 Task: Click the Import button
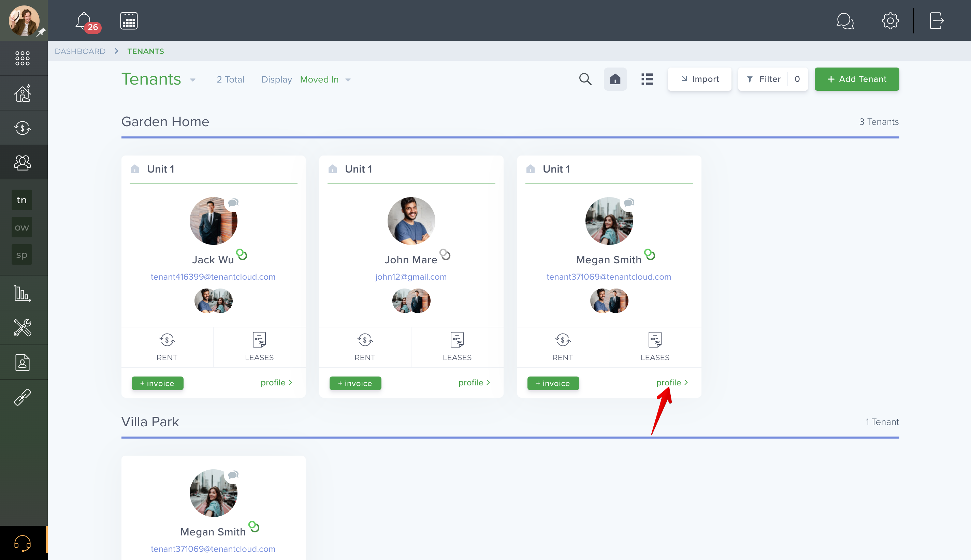coord(699,79)
